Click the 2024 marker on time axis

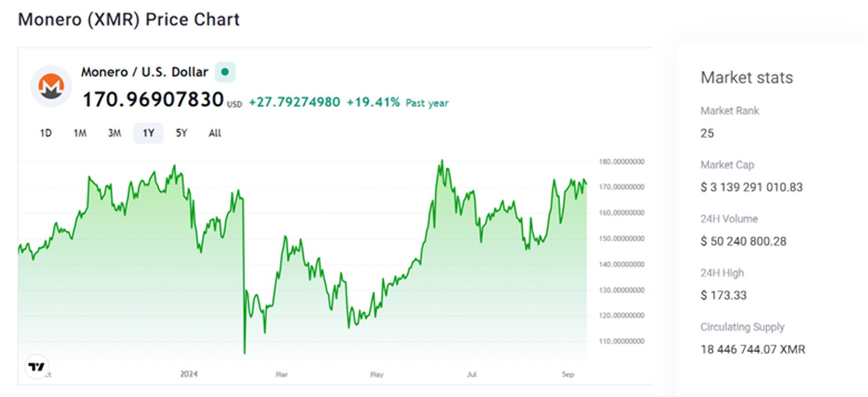(189, 375)
